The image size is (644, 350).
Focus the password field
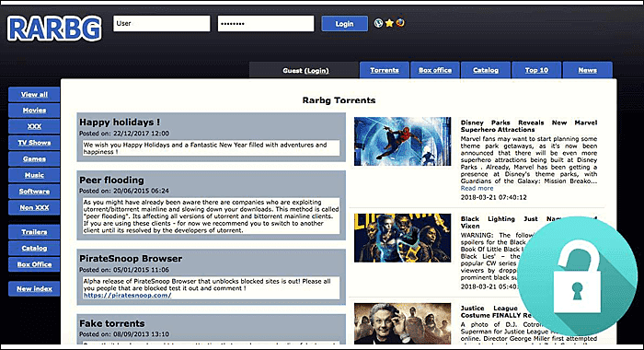tap(266, 23)
